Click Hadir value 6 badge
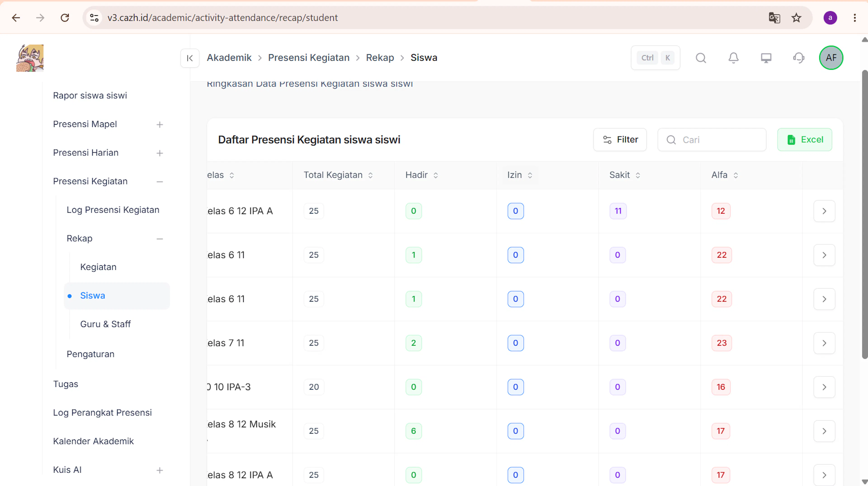 (x=413, y=431)
